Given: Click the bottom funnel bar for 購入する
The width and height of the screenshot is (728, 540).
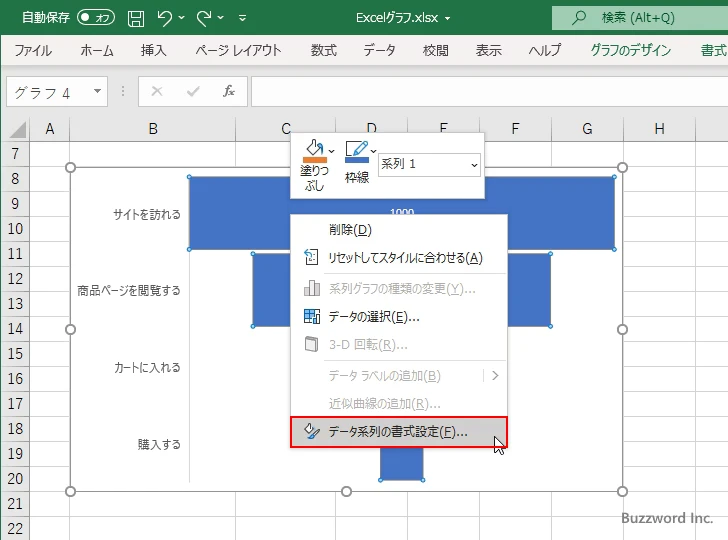Looking at the screenshot, I should [402, 464].
